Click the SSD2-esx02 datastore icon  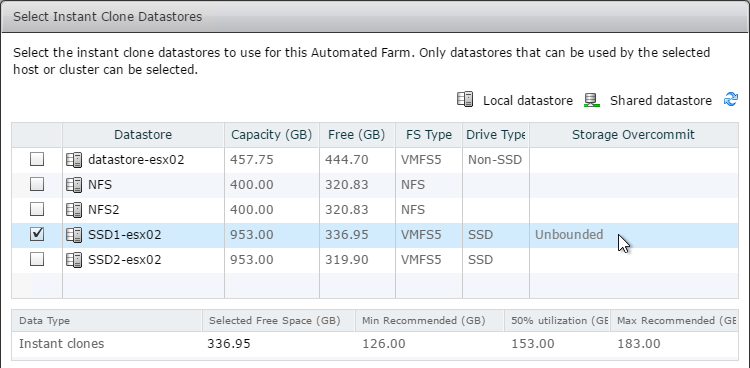click(x=74, y=259)
